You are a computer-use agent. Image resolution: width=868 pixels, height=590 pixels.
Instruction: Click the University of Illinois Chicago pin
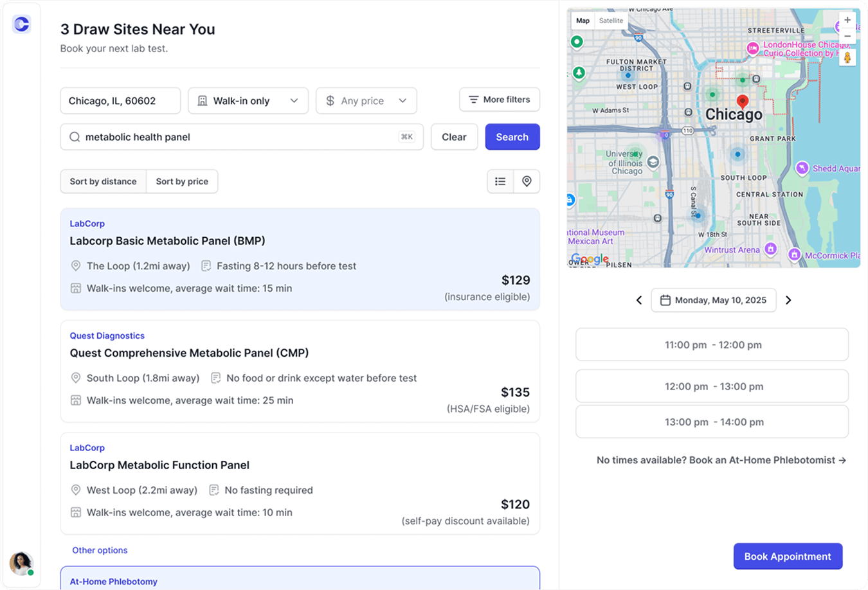click(x=653, y=162)
